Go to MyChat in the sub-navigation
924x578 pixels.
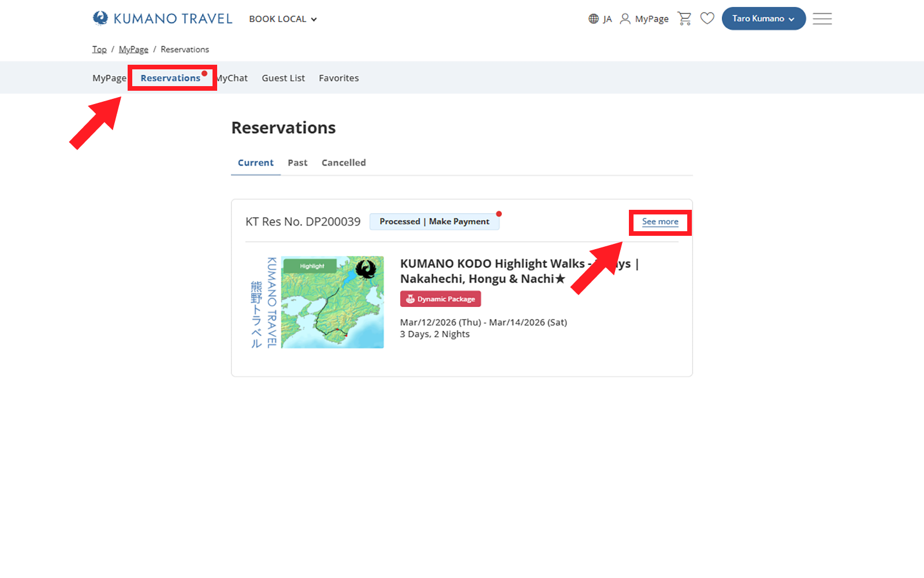[x=233, y=78]
